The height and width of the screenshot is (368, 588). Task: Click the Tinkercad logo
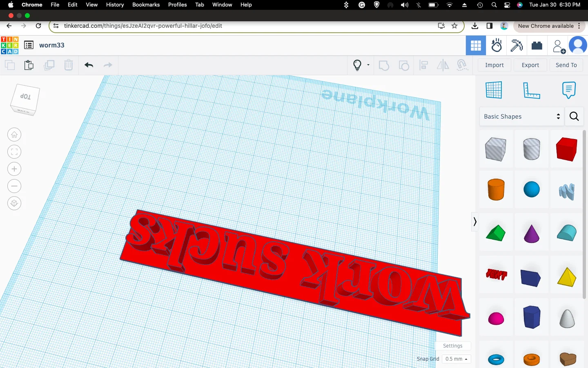click(9, 45)
